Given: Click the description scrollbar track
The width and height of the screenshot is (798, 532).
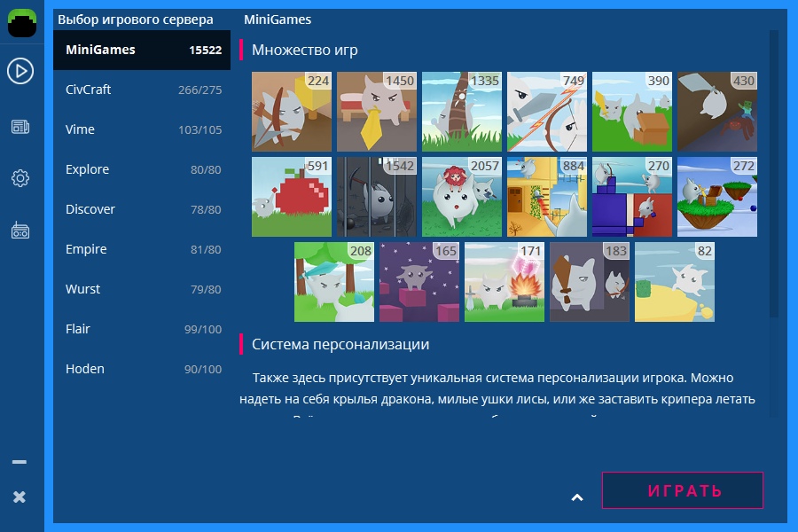Looking at the screenshot, I should (x=774, y=224).
